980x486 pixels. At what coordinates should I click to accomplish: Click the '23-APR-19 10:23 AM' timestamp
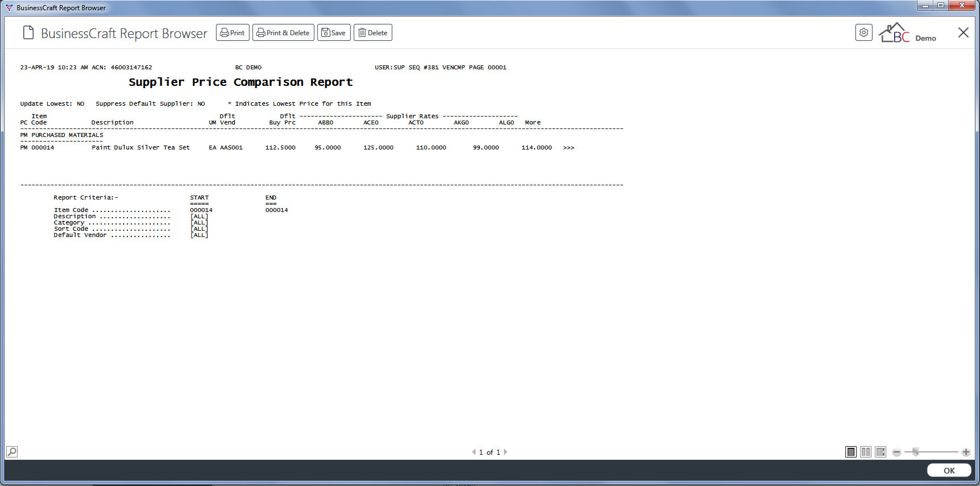coord(54,68)
